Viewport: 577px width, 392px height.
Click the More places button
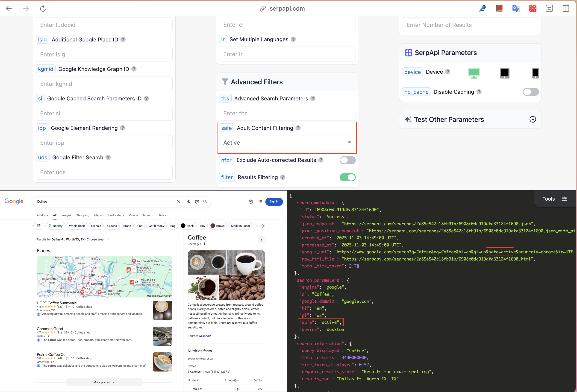(x=104, y=382)
